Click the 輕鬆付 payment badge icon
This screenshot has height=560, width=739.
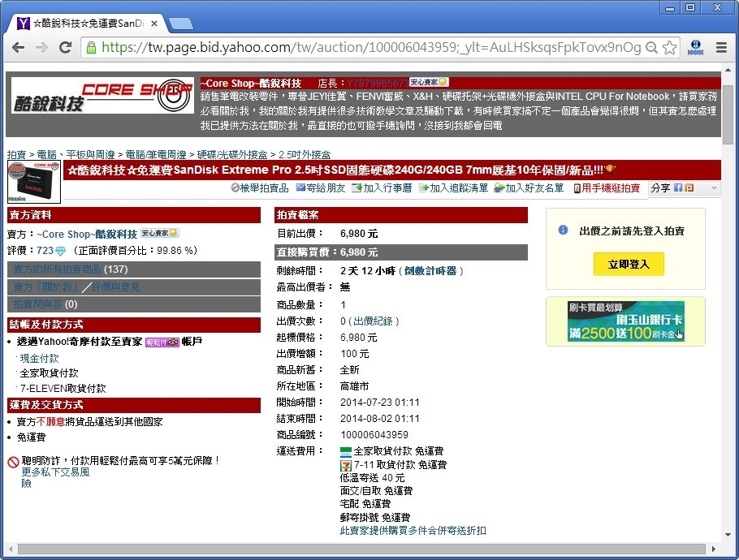tap(162, 342)
